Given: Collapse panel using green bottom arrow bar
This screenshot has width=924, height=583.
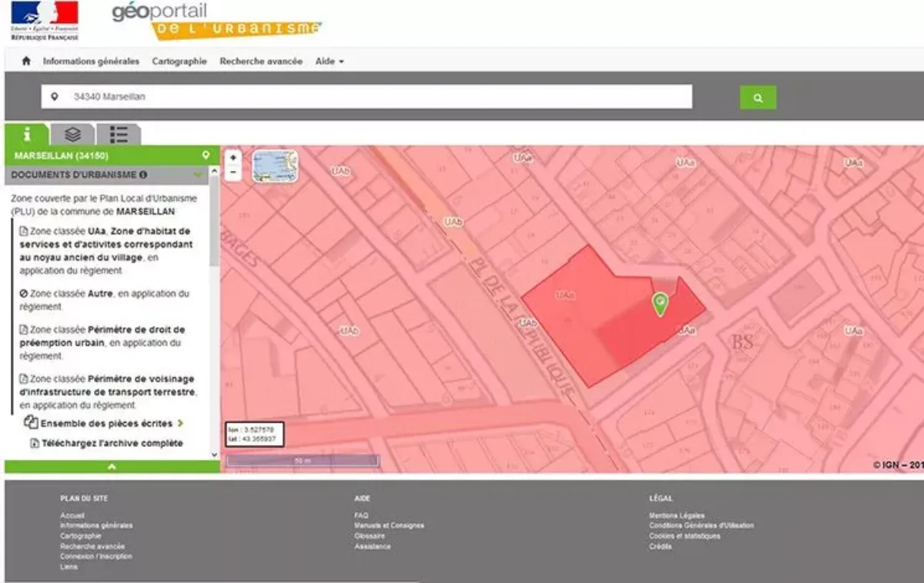Looking at the screenshot, I should click(x=112, y=467).
